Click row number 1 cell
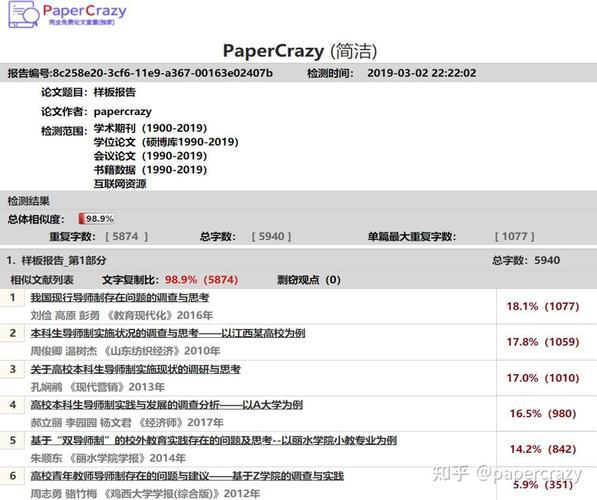This screenshot has height=500, width=597. 13,297
